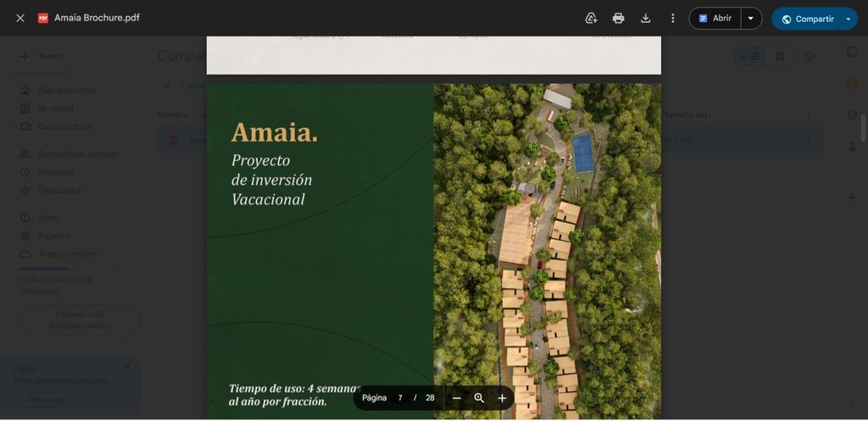The height and width of the screenshot is (433, 868).
Task: Open Almacenamiento in Drive sidebar
Action: click(68, 254)
